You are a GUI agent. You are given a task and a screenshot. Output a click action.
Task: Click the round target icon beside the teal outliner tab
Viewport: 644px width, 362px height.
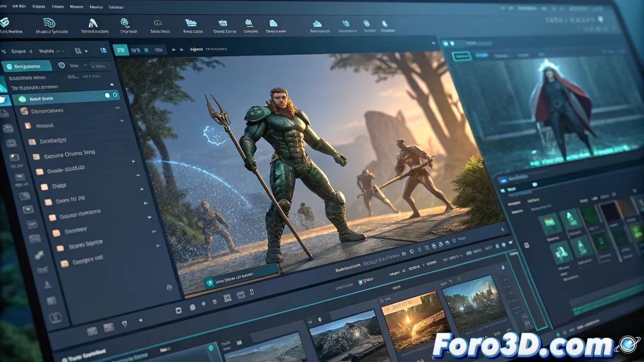[x=62, y=65]
